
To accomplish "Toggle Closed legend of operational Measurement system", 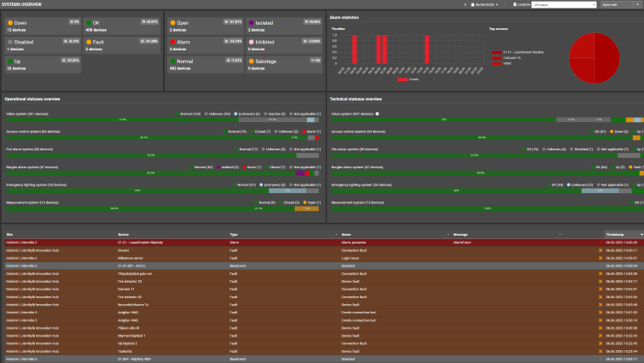I will point(289,202).
